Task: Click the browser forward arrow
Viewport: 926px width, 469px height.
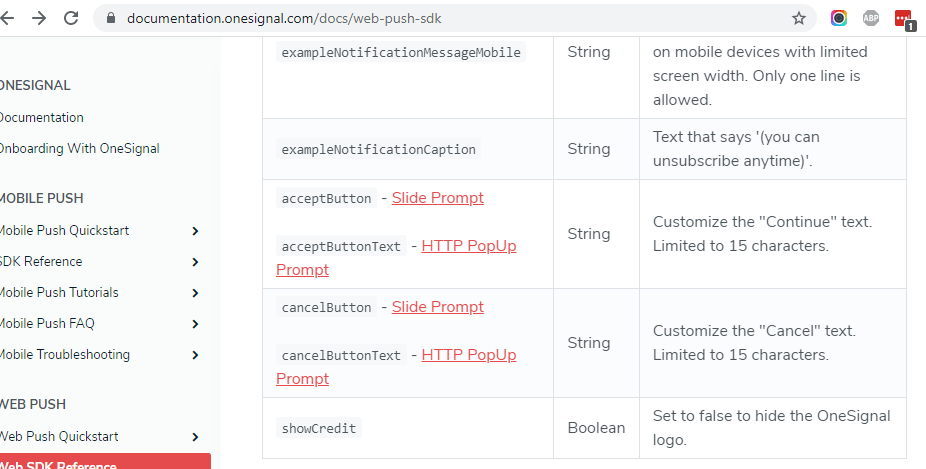Action: coord(39,18)
